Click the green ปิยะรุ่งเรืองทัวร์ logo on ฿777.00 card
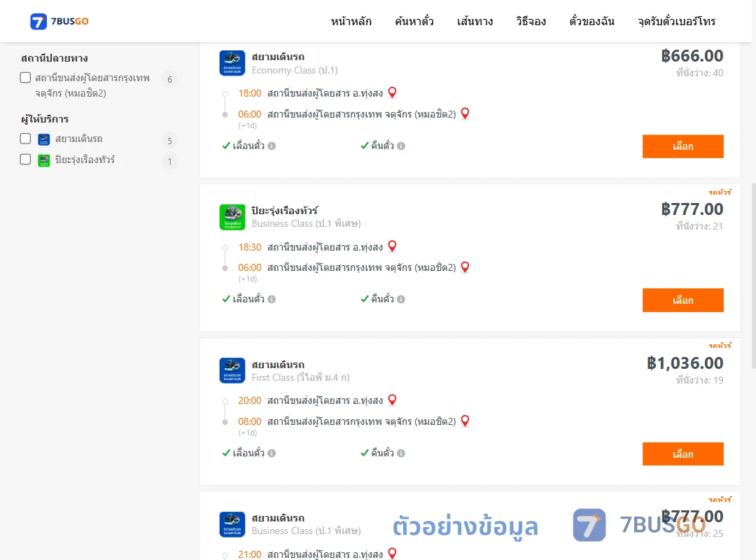 (232, 217)
